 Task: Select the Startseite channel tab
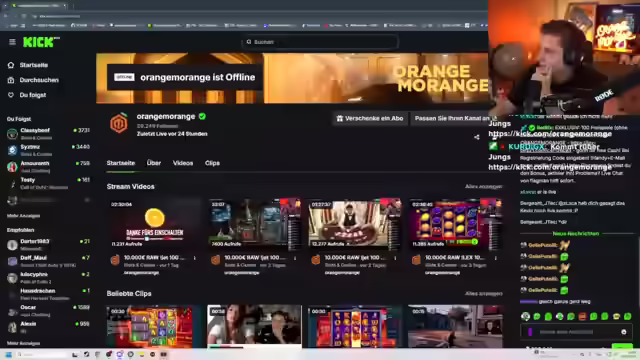click(120, 163)
